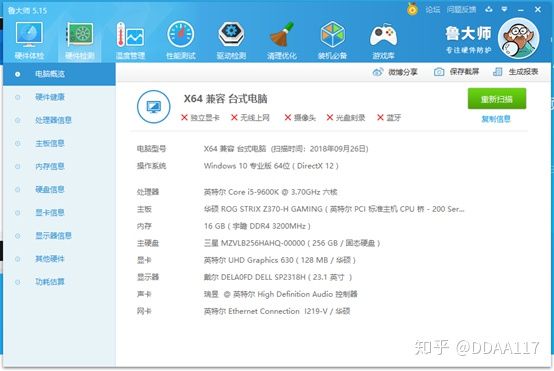Viewport: 554px width, 371px height.
Task: Select 硬件健康 in the sidebar
Action: point(59,97)
